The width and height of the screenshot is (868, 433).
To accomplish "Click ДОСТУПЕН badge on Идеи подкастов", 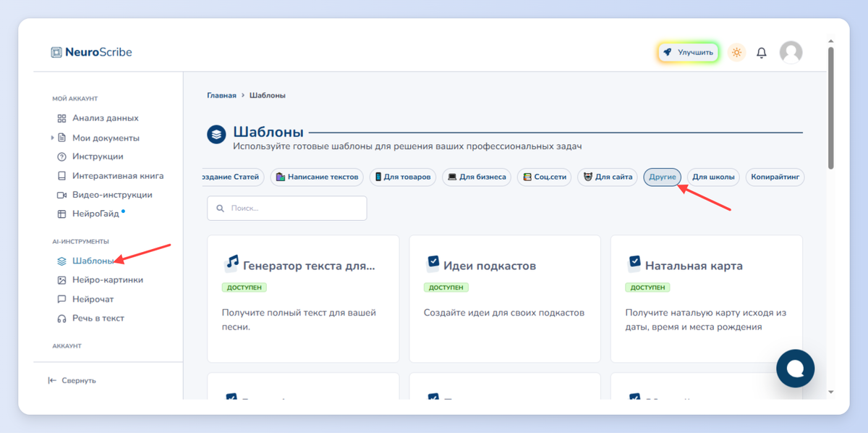I will click(446, 287).
